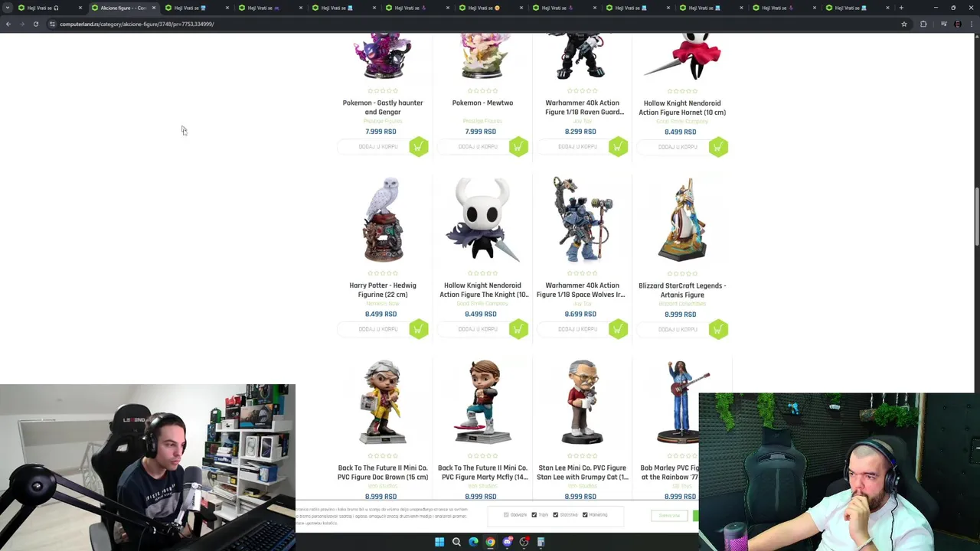Click cart icon for Harry Potter Hedwig figurine
Viewport: 980px width, 551px height.
click(x=418, y=329)
